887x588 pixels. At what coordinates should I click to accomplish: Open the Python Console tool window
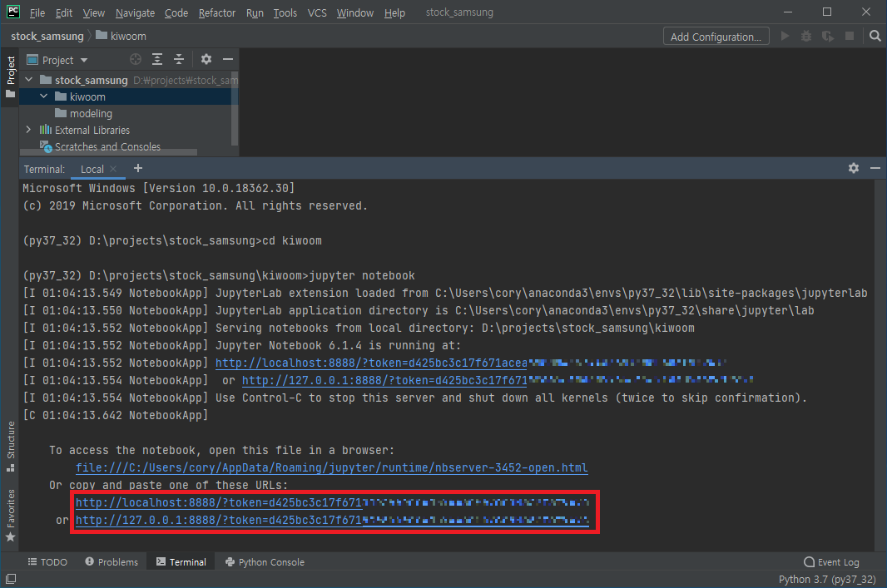click(x=265, y=562)
